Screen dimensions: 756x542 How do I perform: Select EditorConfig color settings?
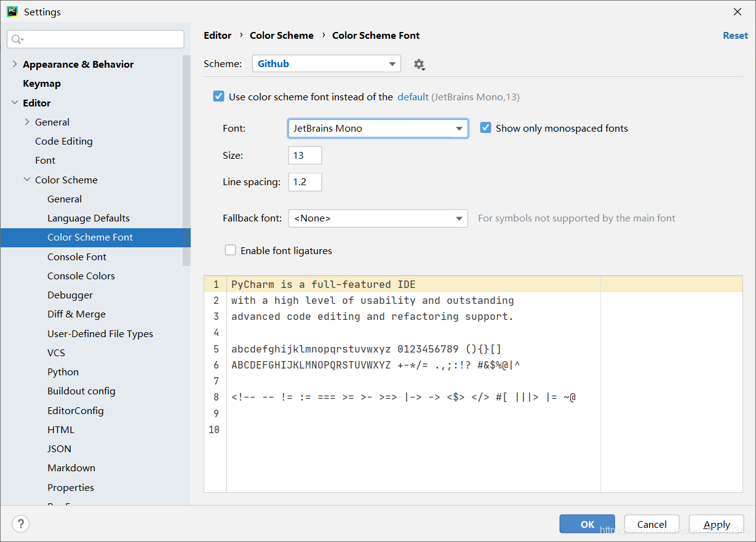click(x=76, y=410)
